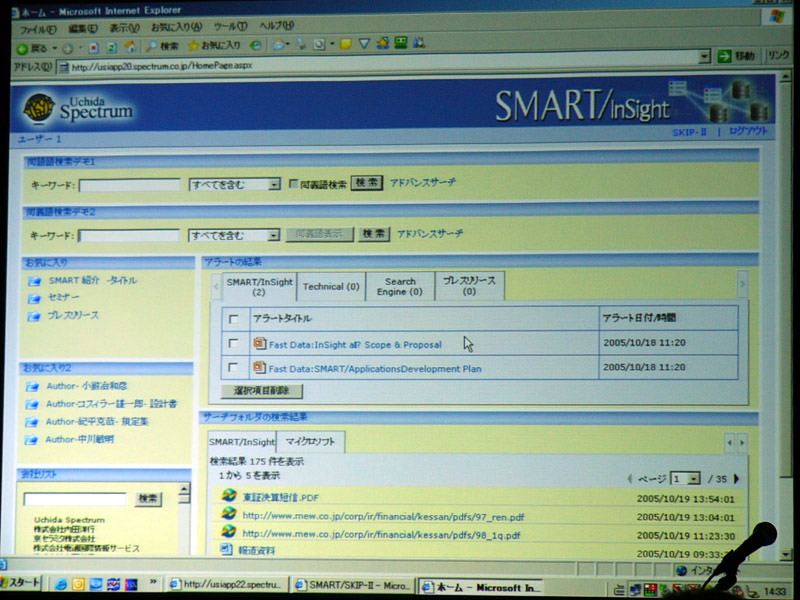Image resolution: width=800 pixels, height=600 pixels.
Task: Open the SKIP-II link
Action: pos(689,133)
